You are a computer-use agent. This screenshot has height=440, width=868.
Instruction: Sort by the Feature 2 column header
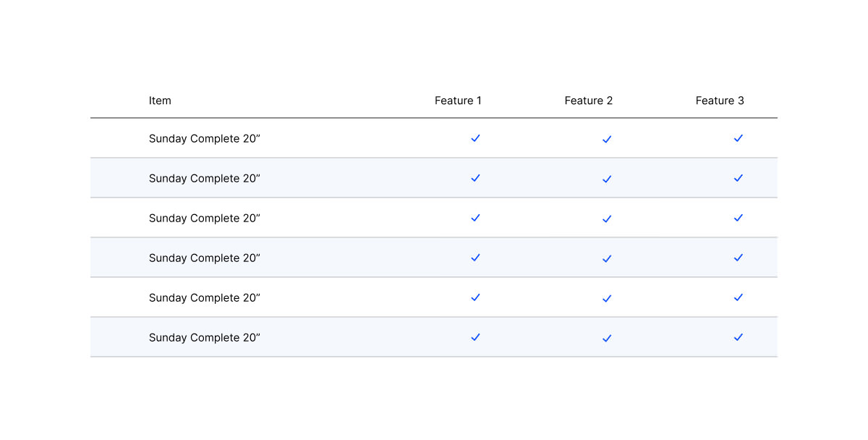click(588, 101)
